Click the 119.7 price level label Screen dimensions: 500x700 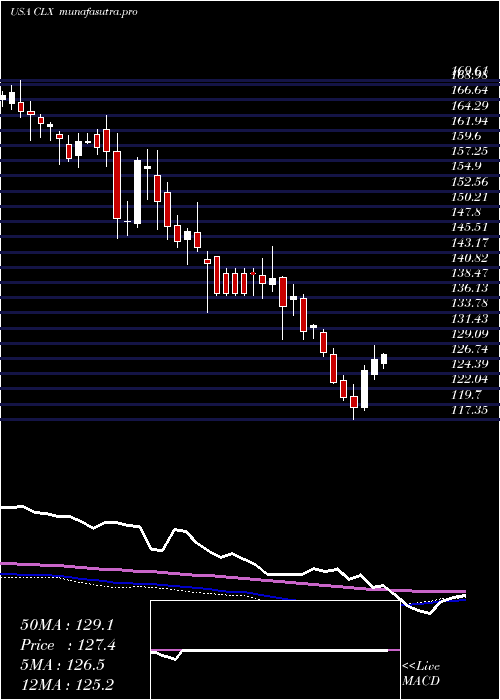[467, 394]
